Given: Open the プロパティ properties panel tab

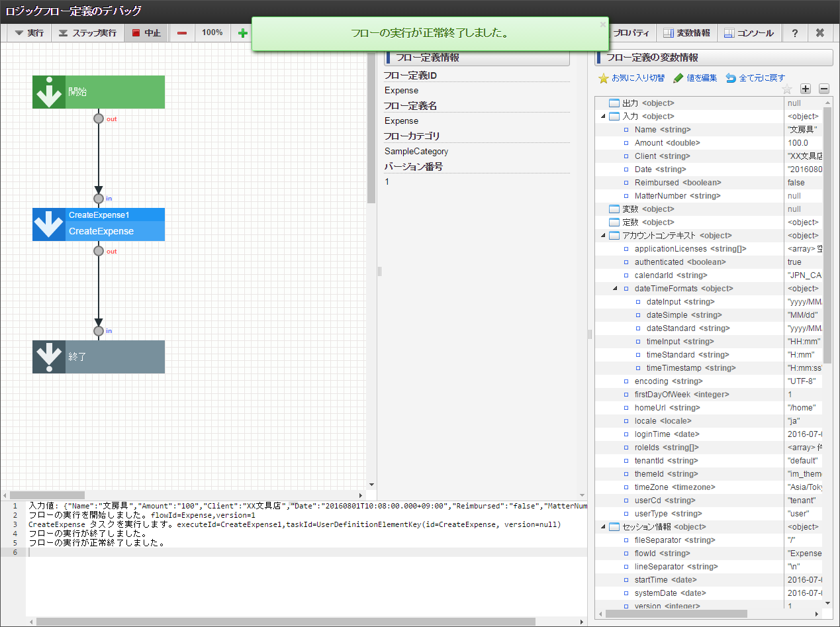Looking at the screenshot, I should click(x=633, y=32).
